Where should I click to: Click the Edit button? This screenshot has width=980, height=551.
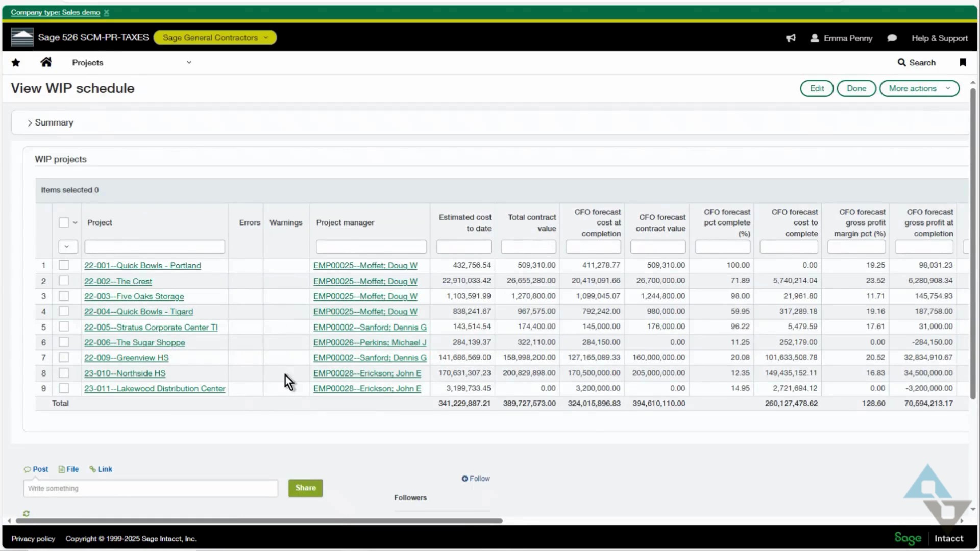817,88
